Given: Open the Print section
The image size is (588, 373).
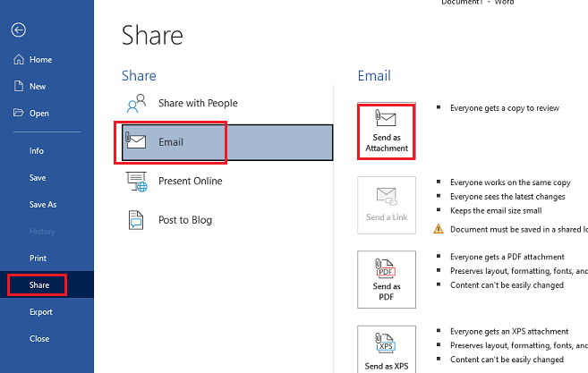Looking at the screenshot, I should pos(38,258).
